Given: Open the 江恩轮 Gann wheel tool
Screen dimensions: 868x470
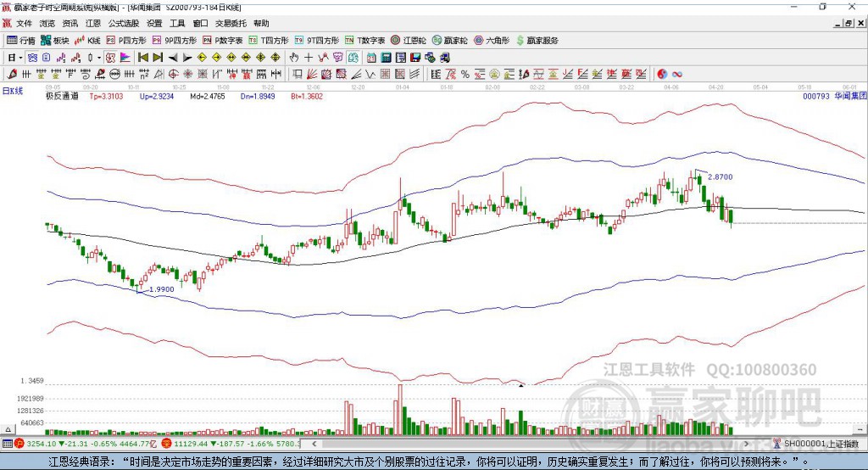Looking at the screenshot, I should pyautogui.click(x=409, y=41).
